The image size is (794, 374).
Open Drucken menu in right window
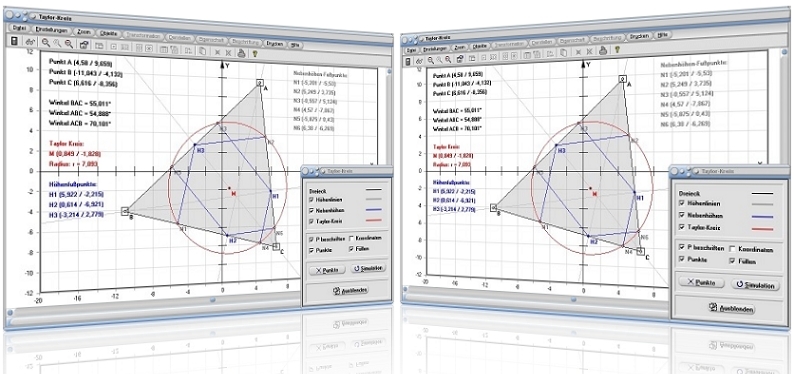point(640,37)
